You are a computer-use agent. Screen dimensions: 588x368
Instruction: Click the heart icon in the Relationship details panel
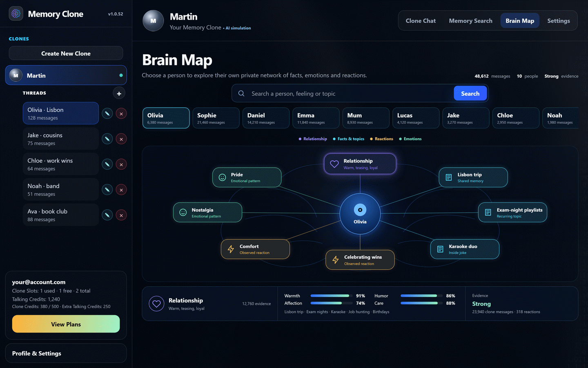pyautogui.click(x=156, y=304)
